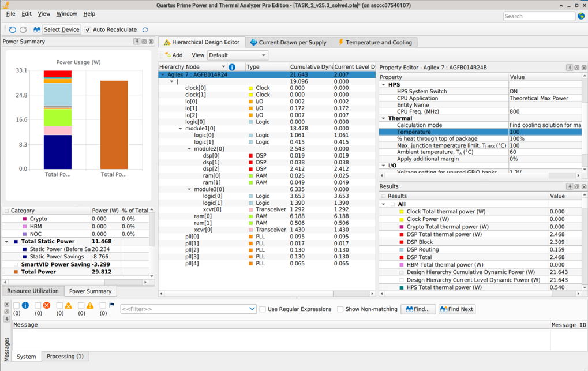The image size is (588, 371).
Task: Click the orange Total Power bar in chart
Action: (114, 124)
